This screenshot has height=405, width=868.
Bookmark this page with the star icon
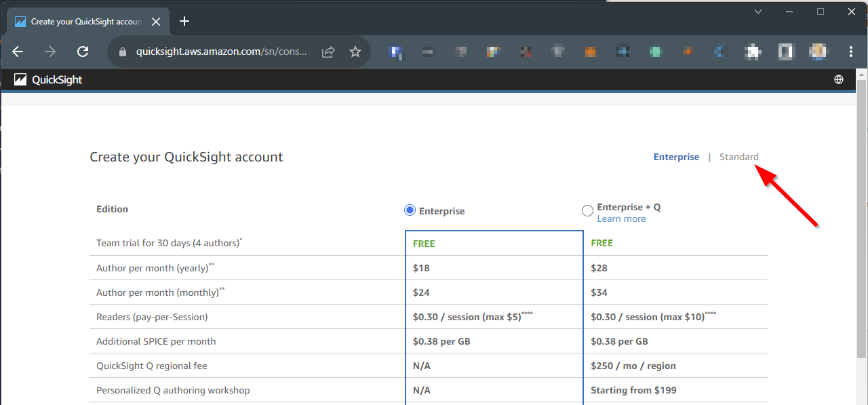tap(355, 52)
